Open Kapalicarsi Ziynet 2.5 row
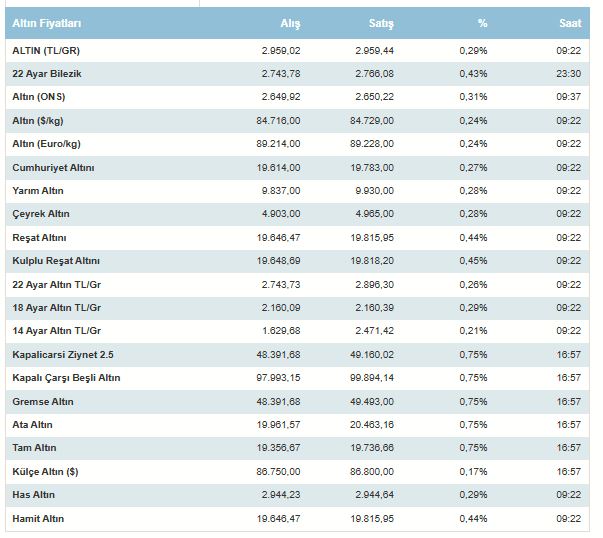 pyautogui.click(x=297, y=355)
